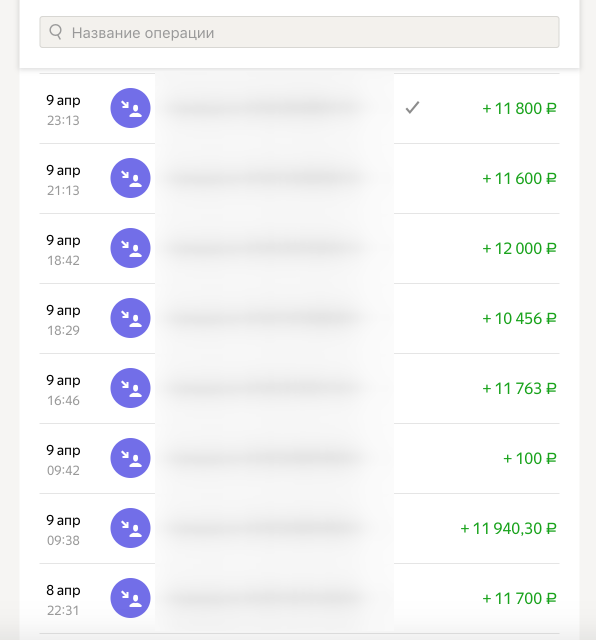
Task: Click the blurred description of 18:42 operation
Action: pyautogui.click(x=265, y=248)
